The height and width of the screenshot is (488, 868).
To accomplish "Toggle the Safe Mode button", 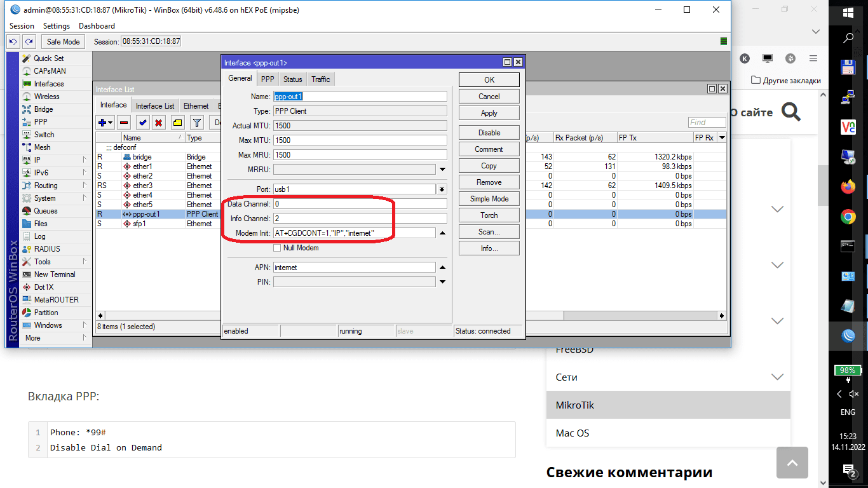I will tap(63, 41).
